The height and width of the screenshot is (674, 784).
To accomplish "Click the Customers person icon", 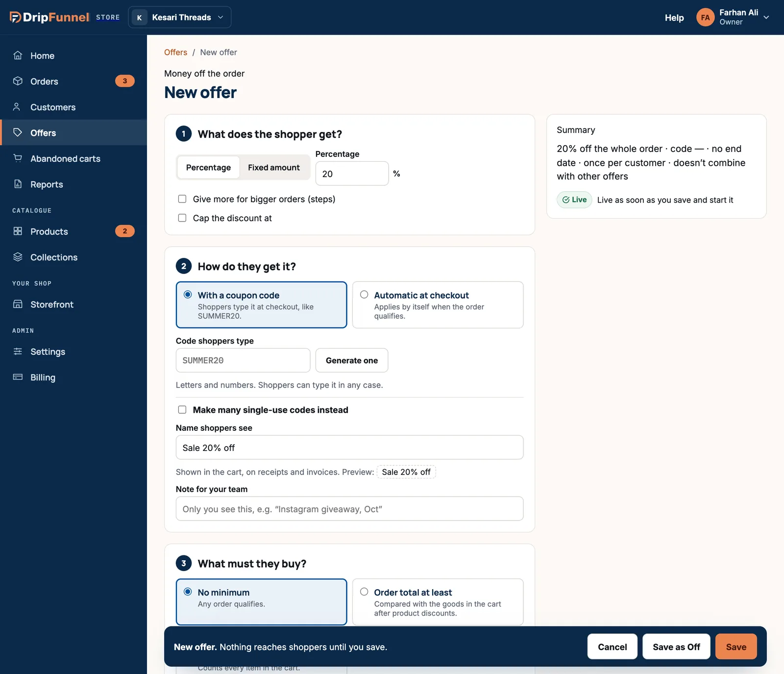I will pyautogui.click(x=18, y=107).
